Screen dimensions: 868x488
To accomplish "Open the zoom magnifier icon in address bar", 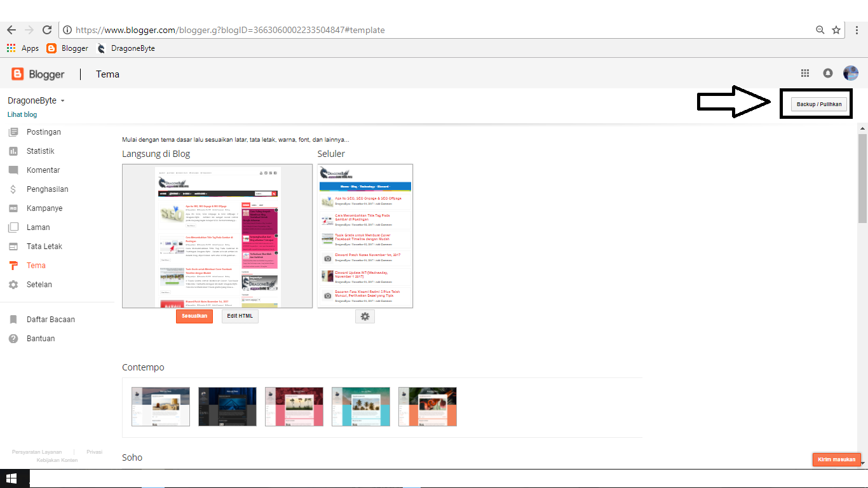I will pyautogui.click(x=820, y=30).
